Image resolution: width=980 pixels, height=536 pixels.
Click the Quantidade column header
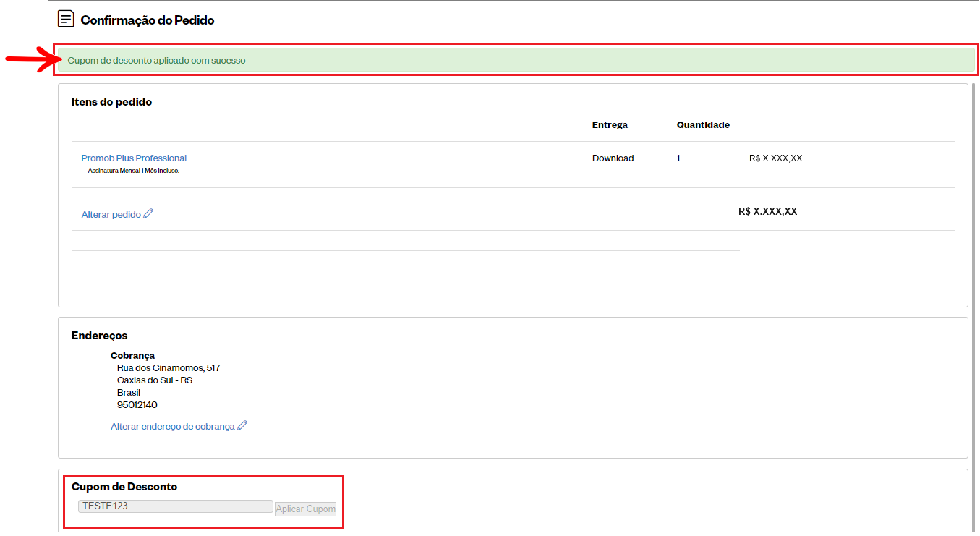point(703,124)
